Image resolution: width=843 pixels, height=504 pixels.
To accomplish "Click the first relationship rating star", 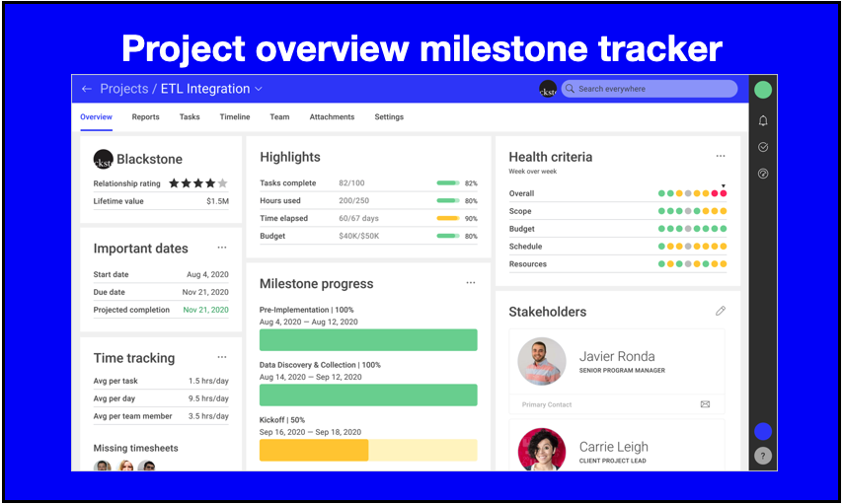I will [x=174, y=183].
